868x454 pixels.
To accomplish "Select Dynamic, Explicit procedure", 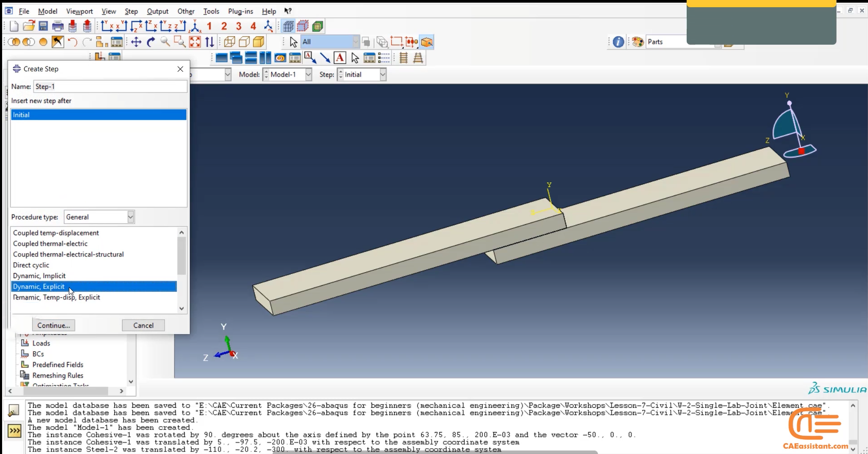I will 94,287.
